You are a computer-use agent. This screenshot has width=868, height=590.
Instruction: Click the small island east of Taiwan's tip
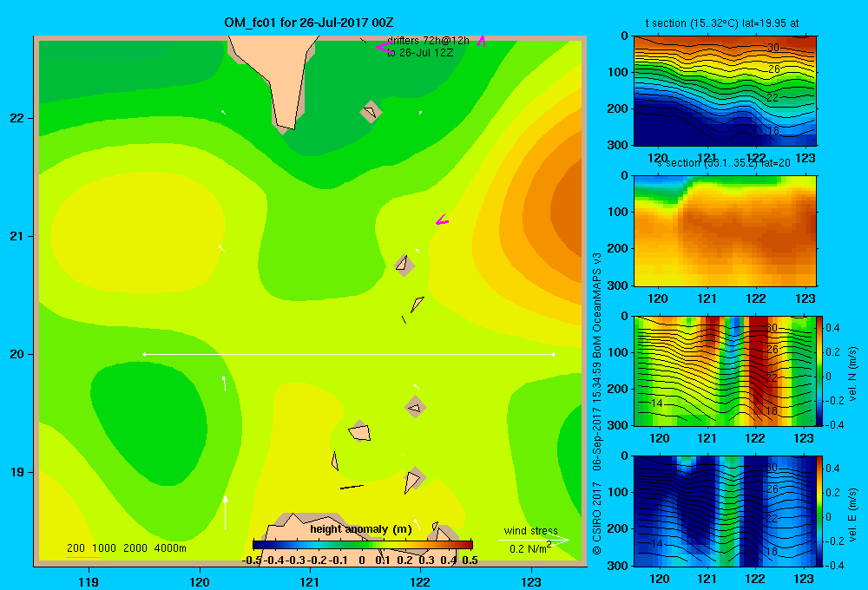tap(371, 112)
